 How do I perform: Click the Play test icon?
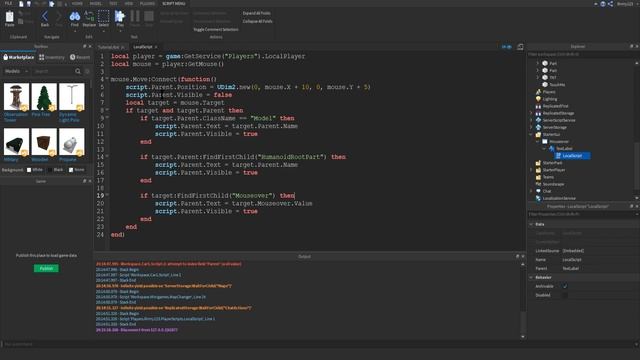tap(120, 17)
